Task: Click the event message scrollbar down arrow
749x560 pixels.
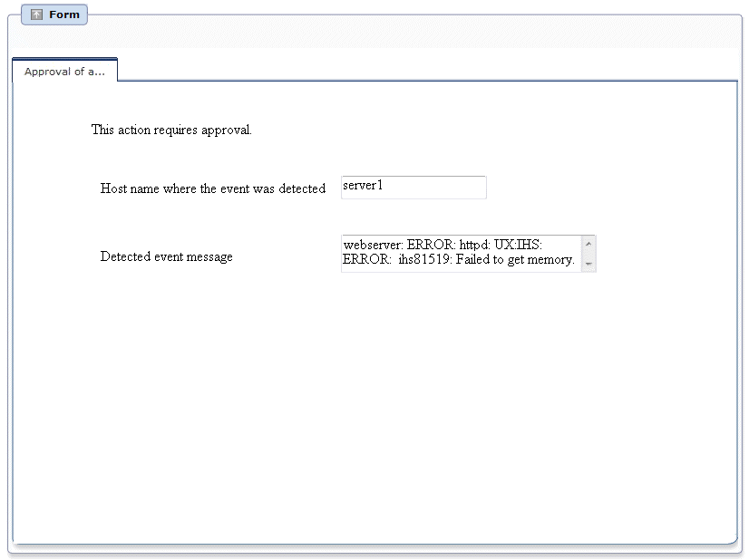Action: (588, 264)
